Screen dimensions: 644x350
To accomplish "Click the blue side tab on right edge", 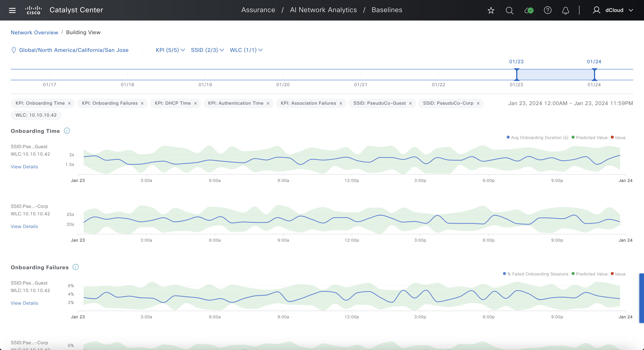I will [642, 298].
